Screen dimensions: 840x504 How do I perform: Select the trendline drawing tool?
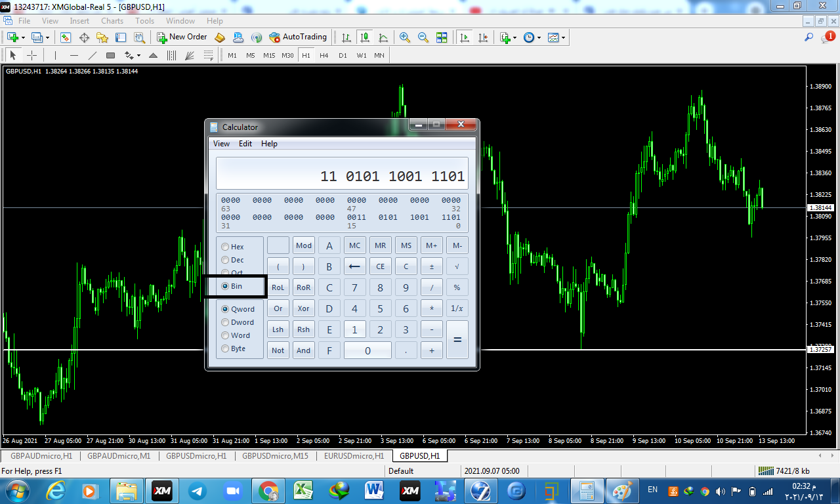click(x=92, y=55)
